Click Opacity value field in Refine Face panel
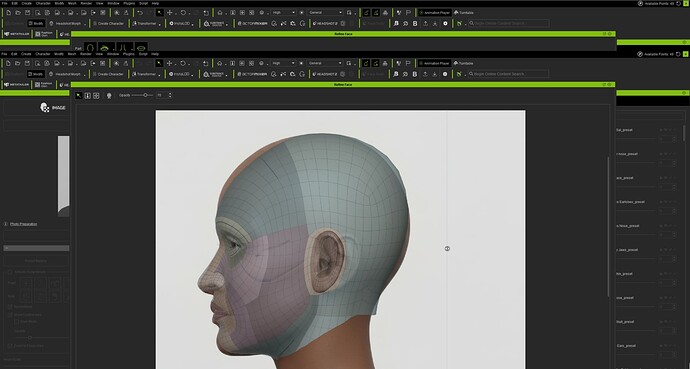This screenshot has width=690, height=369. click(x=162, y=95)
